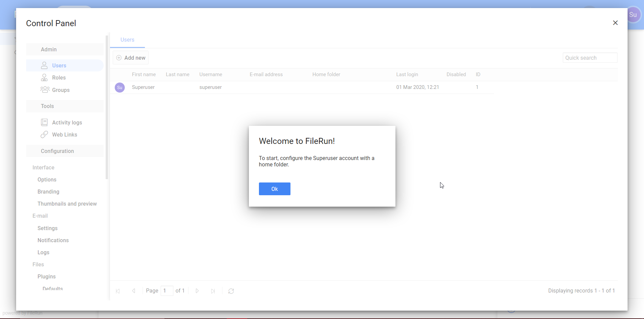The height and width of the screenshot is (319, 644).
Task: Open E-mail Settings
Action: click(x=47, y=228)
